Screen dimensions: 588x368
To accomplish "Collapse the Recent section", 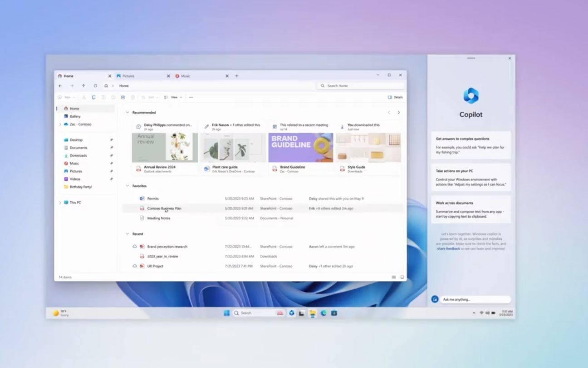I will coord(127,234).
